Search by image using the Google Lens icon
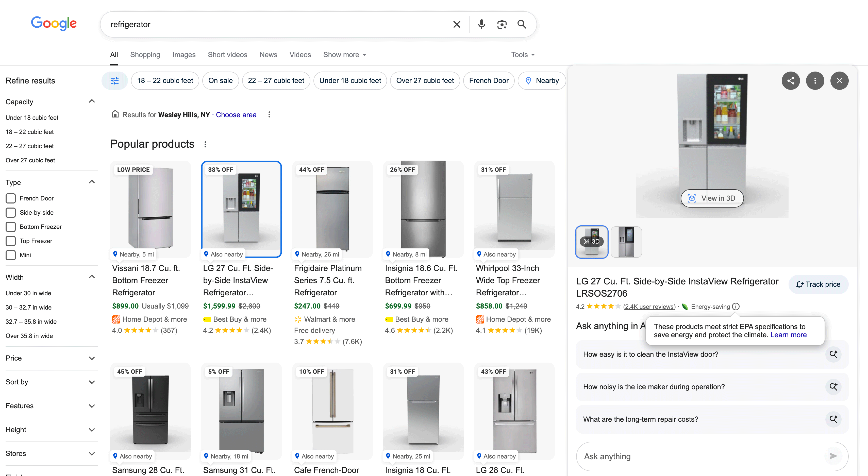 click(x=502, y=24)
